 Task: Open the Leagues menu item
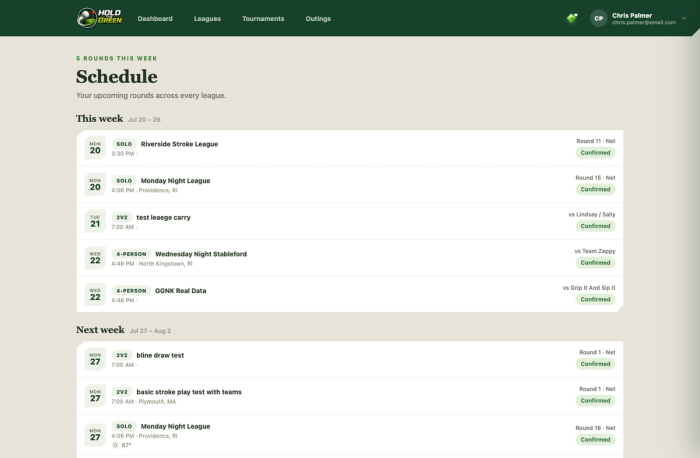pyautogui.click(x=207, y=19)
